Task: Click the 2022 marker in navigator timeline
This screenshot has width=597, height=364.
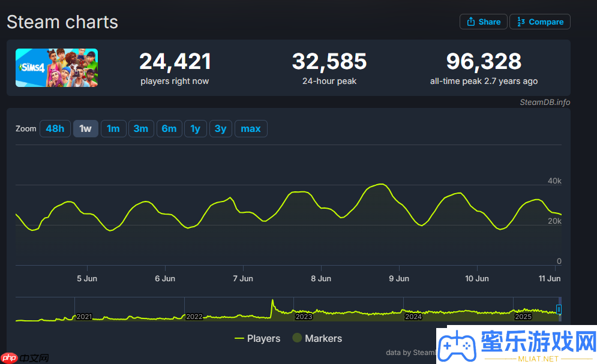Action: pyautogui.click(x=194, y=317)
